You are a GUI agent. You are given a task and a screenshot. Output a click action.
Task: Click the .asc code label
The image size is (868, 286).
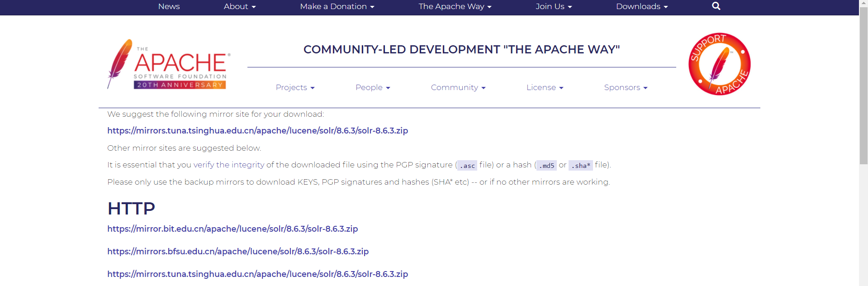coord(467,166)
